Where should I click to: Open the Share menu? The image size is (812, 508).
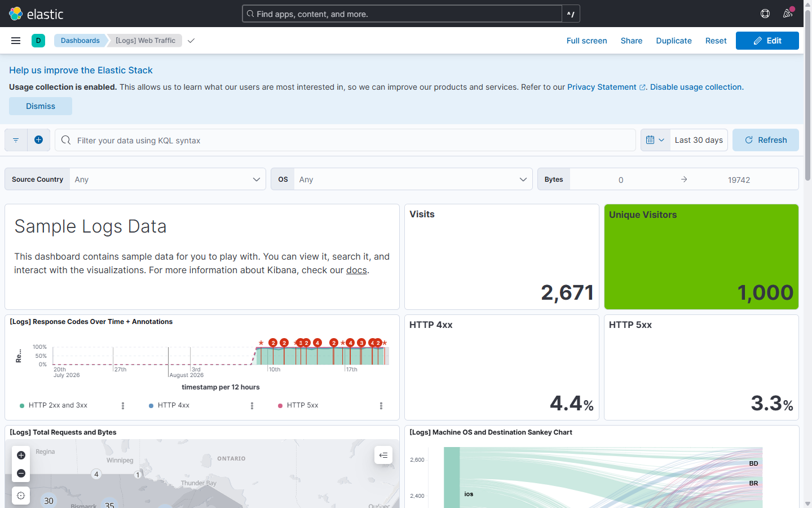click(x=632, y=41)
